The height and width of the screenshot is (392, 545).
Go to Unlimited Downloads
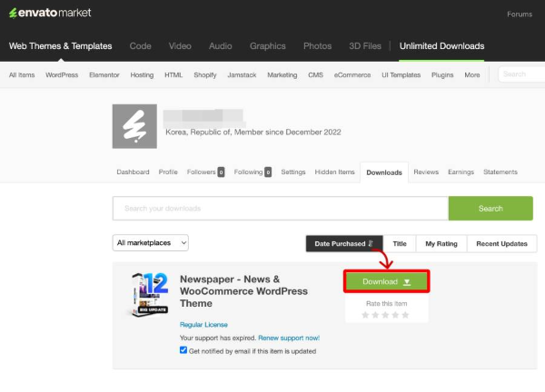(441, 46)
